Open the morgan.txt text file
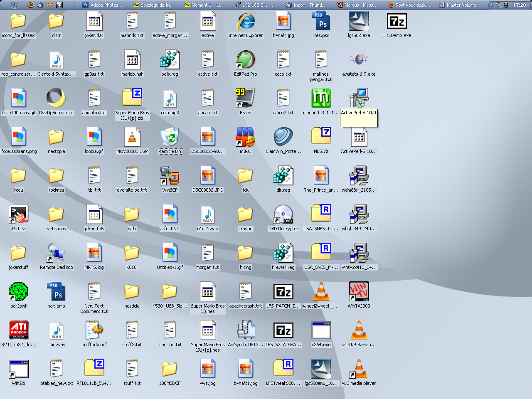532x399 pixels. pyautogui.click(x=207, y=253)
